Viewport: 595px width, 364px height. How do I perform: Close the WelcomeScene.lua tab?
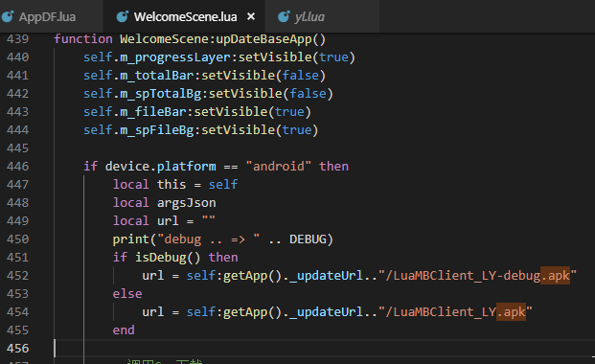(x=251, y=16)
